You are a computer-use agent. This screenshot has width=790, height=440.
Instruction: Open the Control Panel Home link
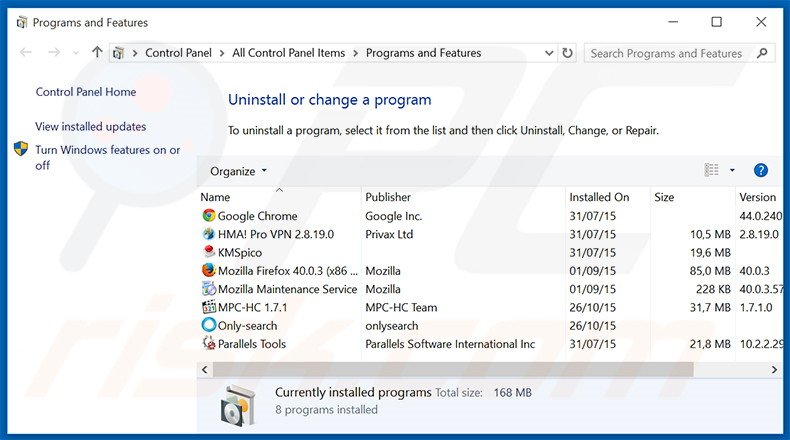click(x=86, y=92)
